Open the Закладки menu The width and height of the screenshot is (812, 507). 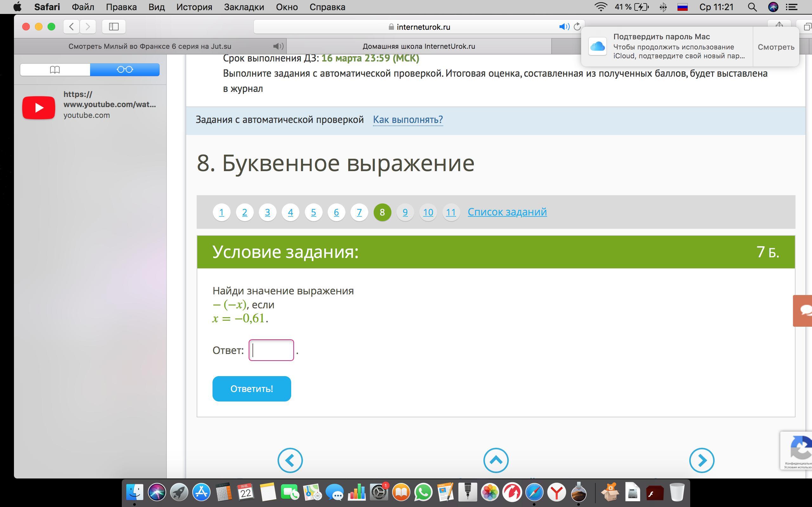click(x=244, y=7)
